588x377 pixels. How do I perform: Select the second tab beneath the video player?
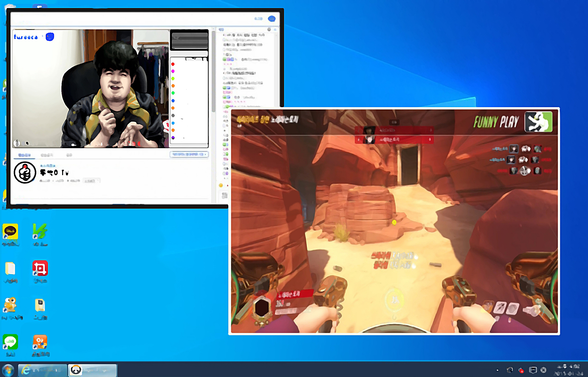point(46,155)
